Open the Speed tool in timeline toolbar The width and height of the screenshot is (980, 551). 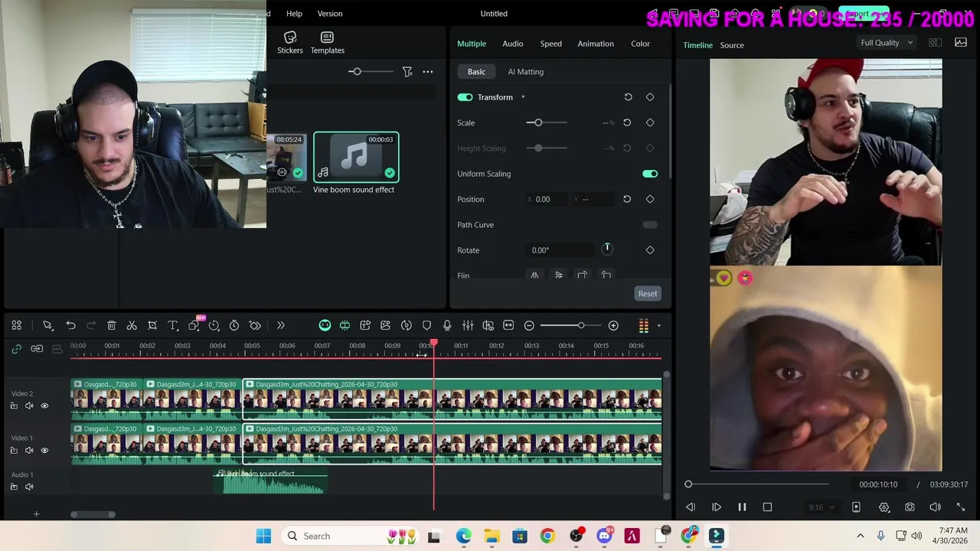click(x=214, y=326)
